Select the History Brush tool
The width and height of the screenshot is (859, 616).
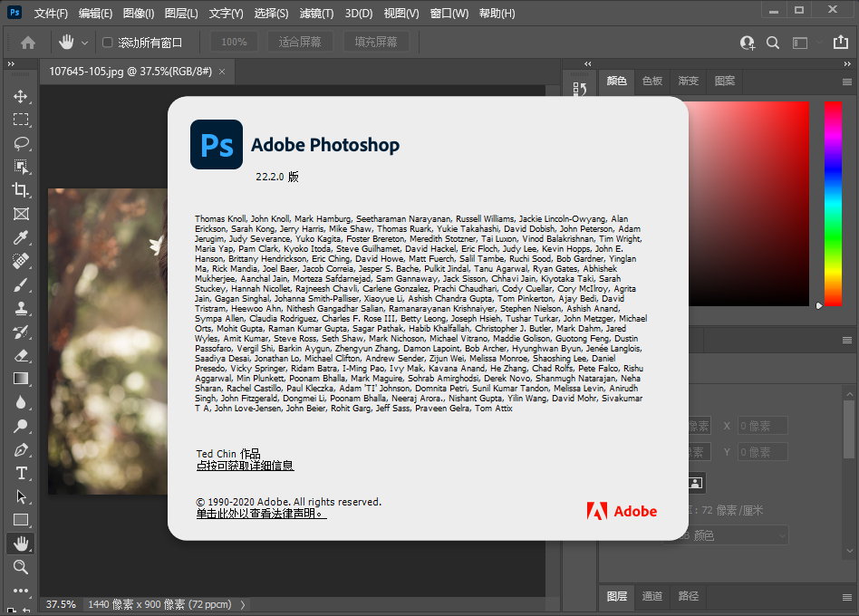point(21,332)
